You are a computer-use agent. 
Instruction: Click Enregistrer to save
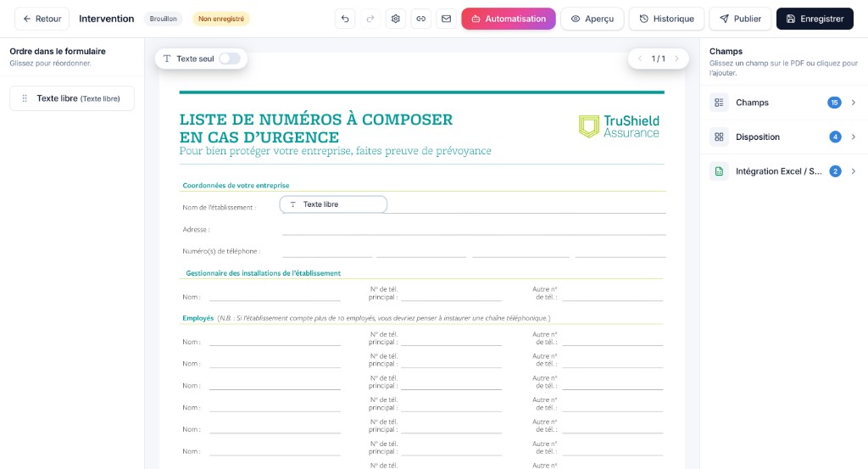[x=815, y=19]
